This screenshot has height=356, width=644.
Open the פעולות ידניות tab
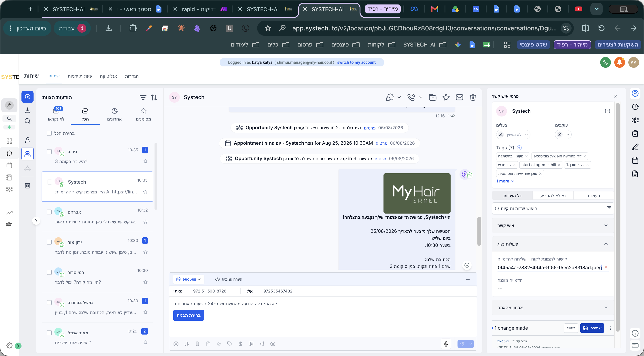point(80,76)
